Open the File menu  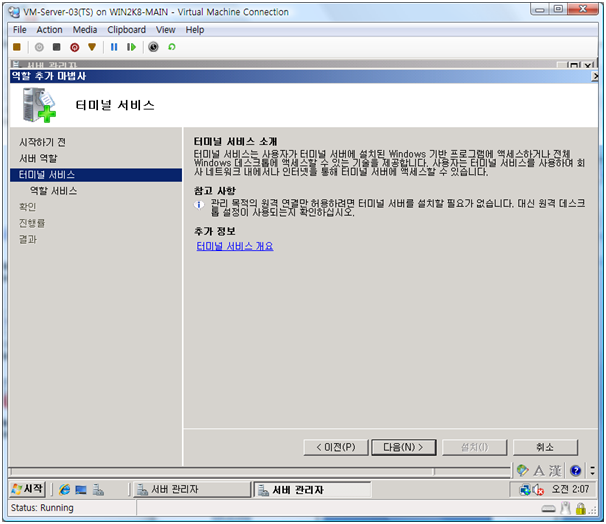[x=19, y=30]
